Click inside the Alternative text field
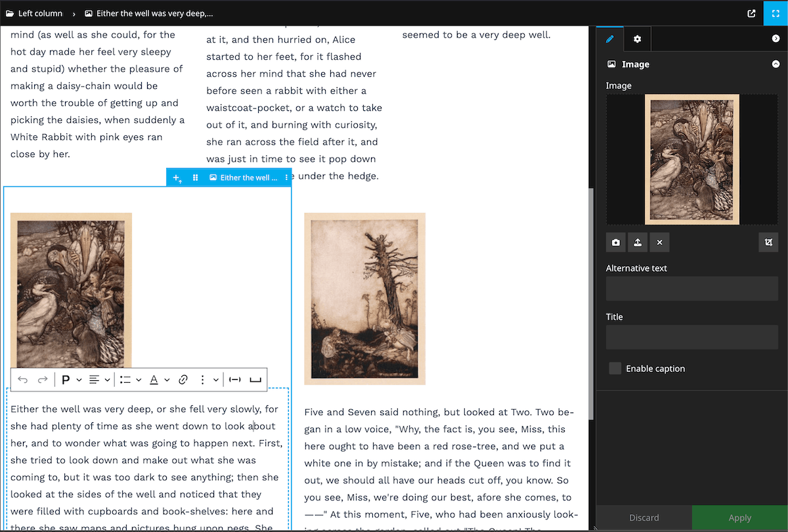Screen dimensions: 788x532 click(x=691, y=288)
